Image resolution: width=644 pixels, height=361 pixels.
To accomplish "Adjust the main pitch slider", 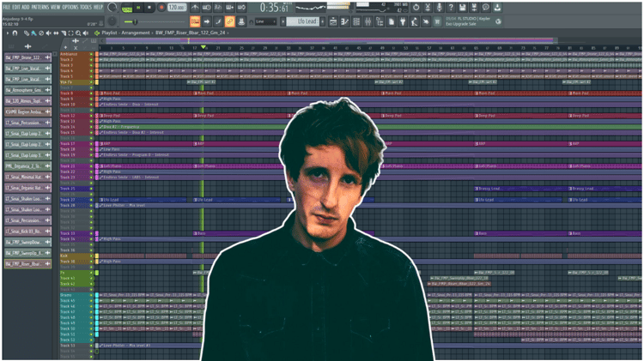I will point(133,21).
